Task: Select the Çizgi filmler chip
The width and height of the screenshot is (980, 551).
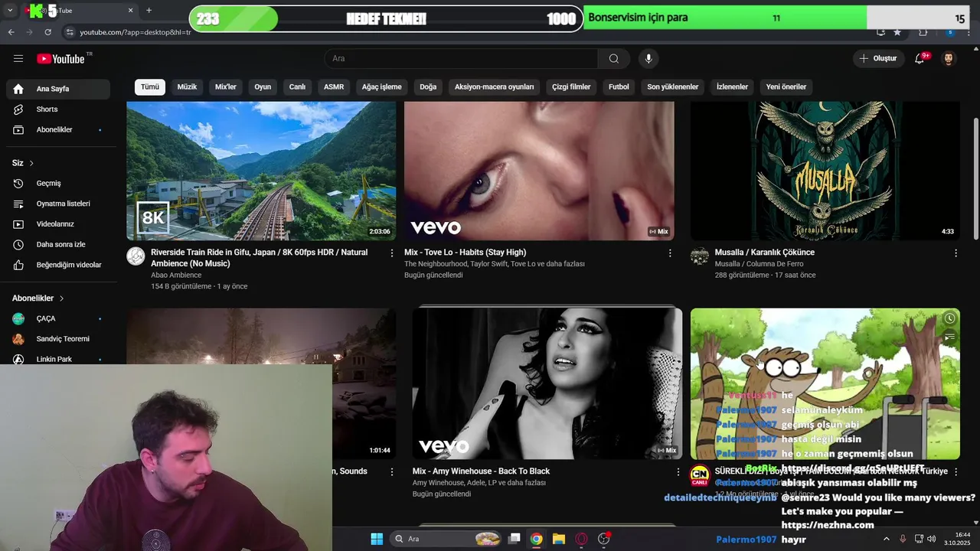Action: pyautogui.click(x=571, y=87)
